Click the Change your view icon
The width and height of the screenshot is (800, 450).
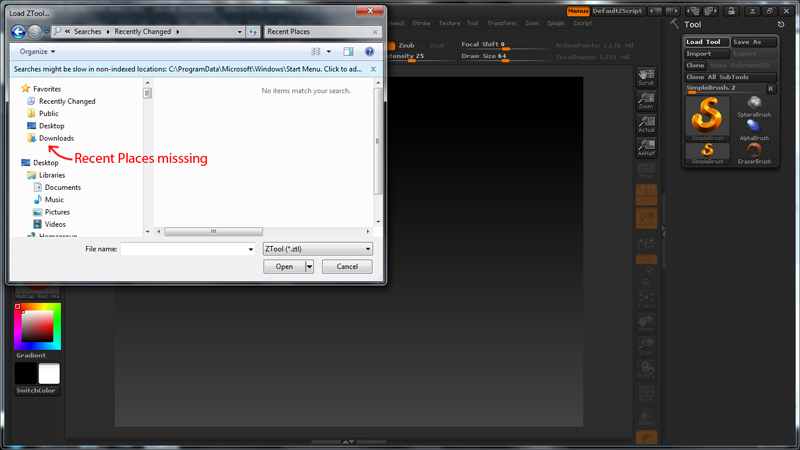click(316, 52)
